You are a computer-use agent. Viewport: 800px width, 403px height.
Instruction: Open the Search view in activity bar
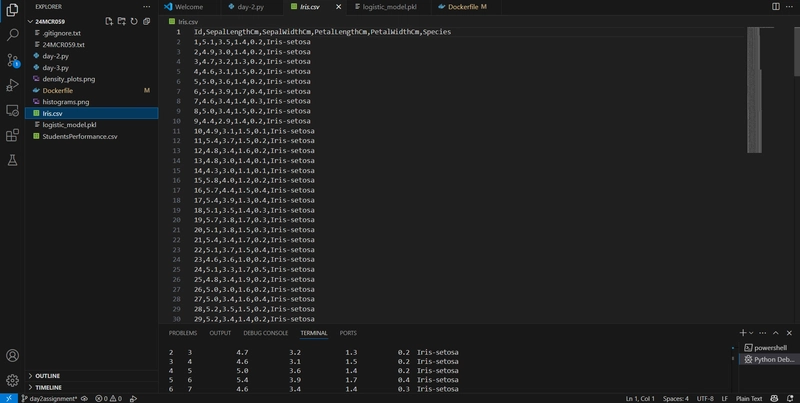click(x=12, y=35)
